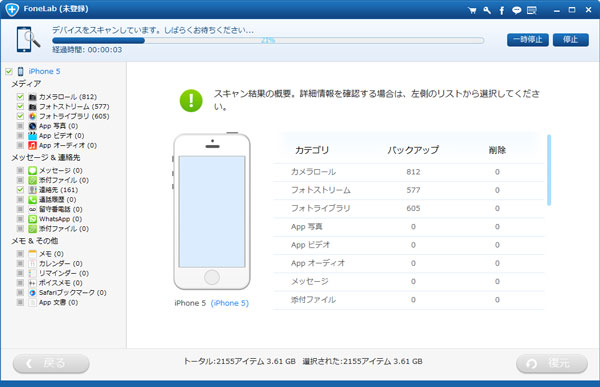The height and width of the screenshot is (387, 600).
Task: Click backup count 605 in table
Action: coord(413,209)
